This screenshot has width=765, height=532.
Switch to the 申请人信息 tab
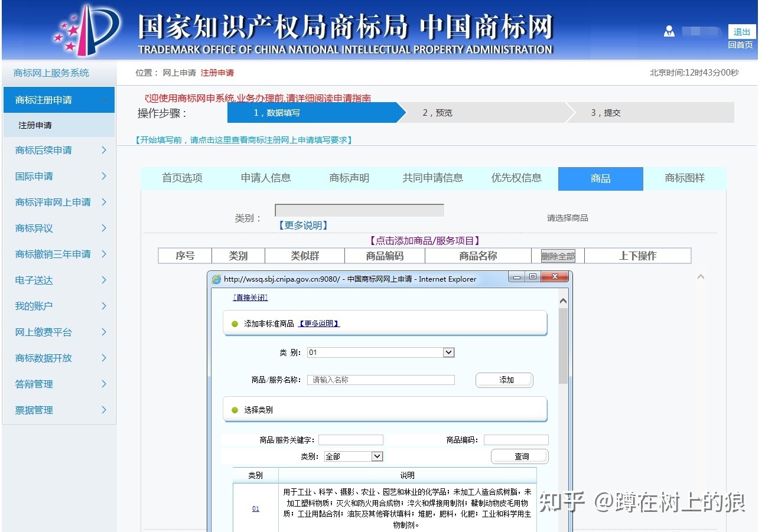coord(266,178)
